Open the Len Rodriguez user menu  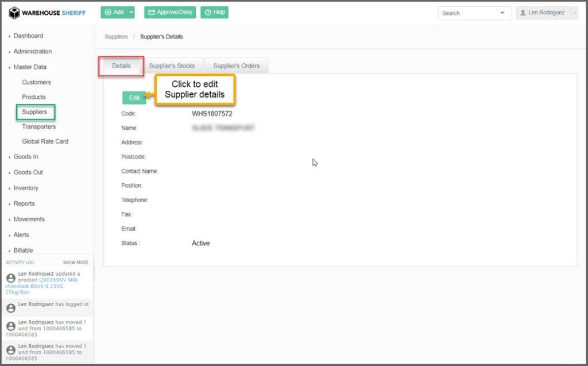[546, 13]
